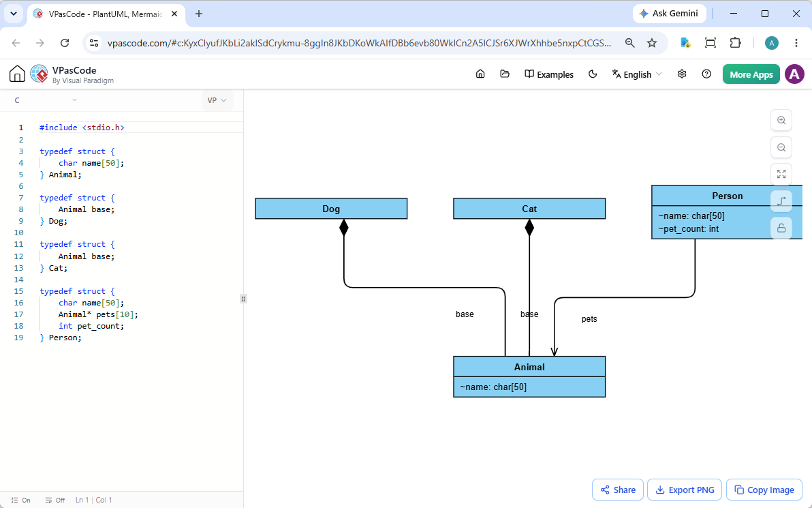
Task: Click the Share button
Action: coord(617,490)
